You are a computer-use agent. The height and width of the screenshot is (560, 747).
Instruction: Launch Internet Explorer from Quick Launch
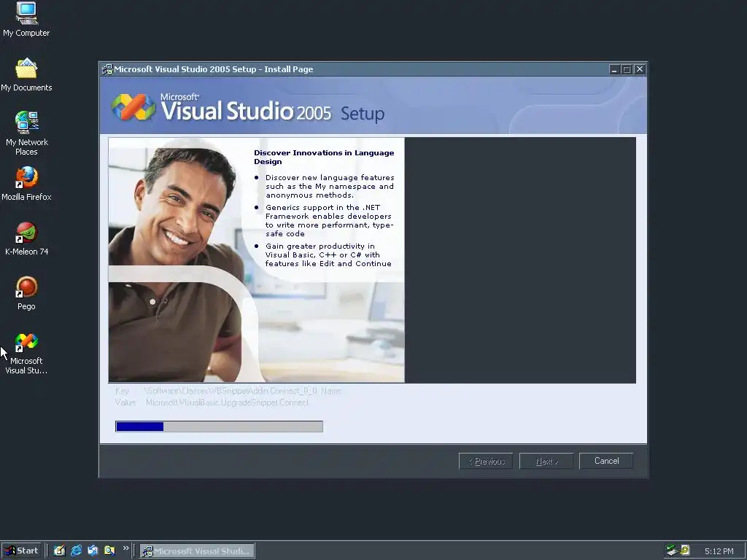(x=76, y=551)
